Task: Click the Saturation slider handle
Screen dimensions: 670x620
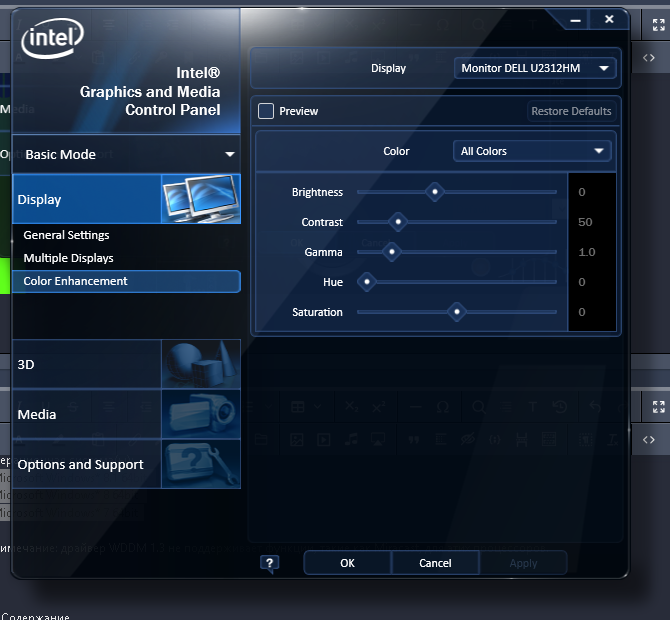Action: pos(456,312)
